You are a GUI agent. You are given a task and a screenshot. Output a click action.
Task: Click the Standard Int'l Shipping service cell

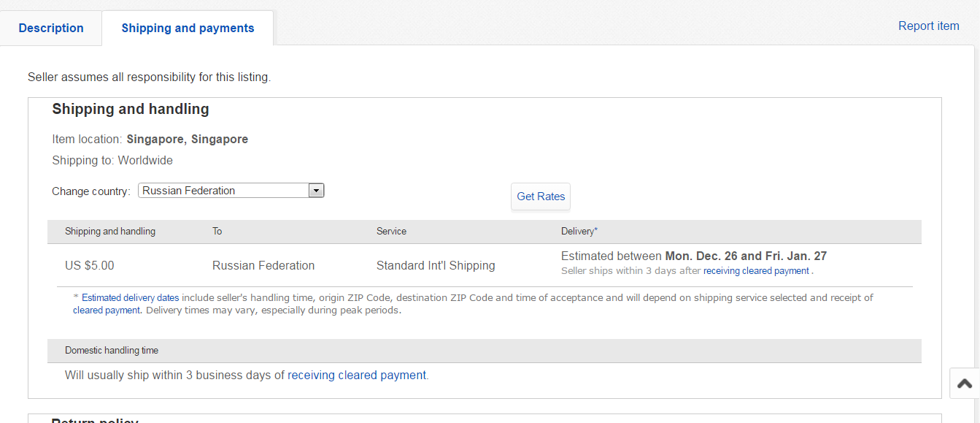(436, 266)
